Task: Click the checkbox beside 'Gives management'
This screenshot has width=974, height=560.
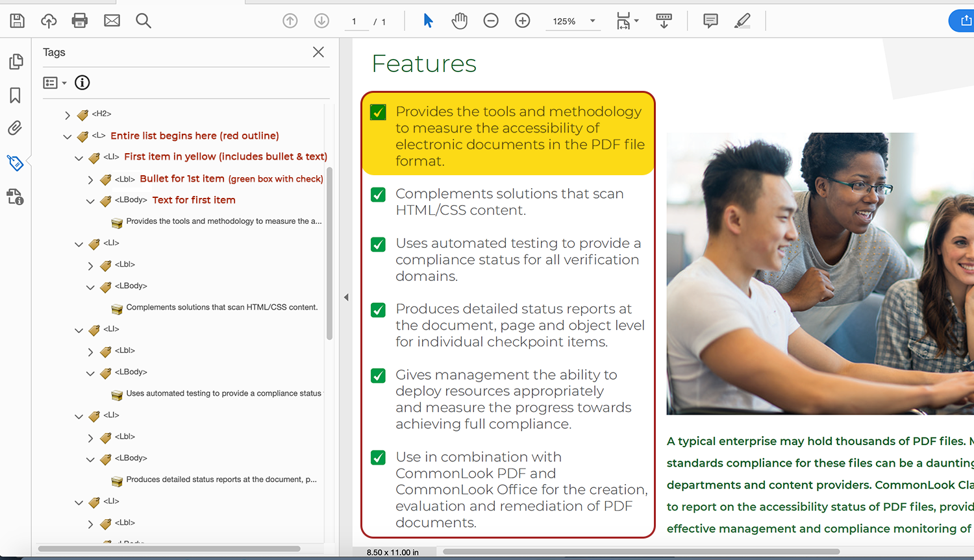Action: click(x=378, y=376)
